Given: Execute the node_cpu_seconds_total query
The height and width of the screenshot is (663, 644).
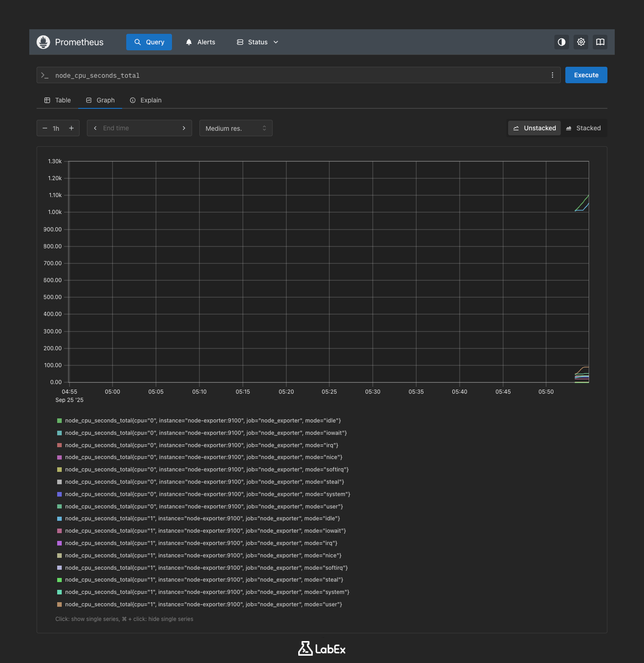Looking at the screenshot, I should pyautogui.click(x=586, y=75).
